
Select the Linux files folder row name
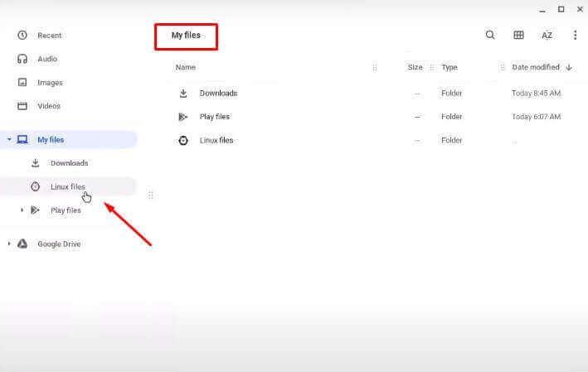tap(216, 141)
